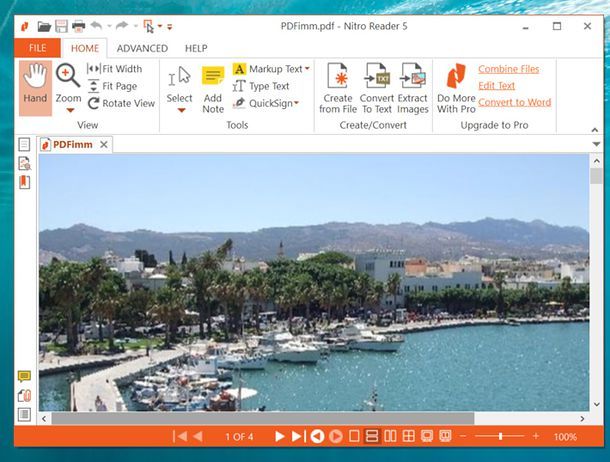Viewport: 610px width, 462px height.
Task: Open the Bookmarks side panel
Action: click(x=24, y=182)
